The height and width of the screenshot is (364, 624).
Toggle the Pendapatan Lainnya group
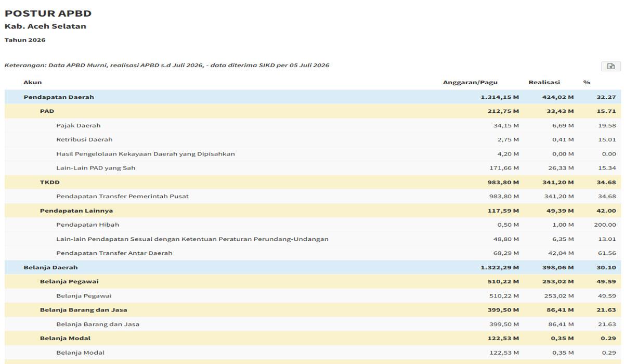click(x=313, y=211)
